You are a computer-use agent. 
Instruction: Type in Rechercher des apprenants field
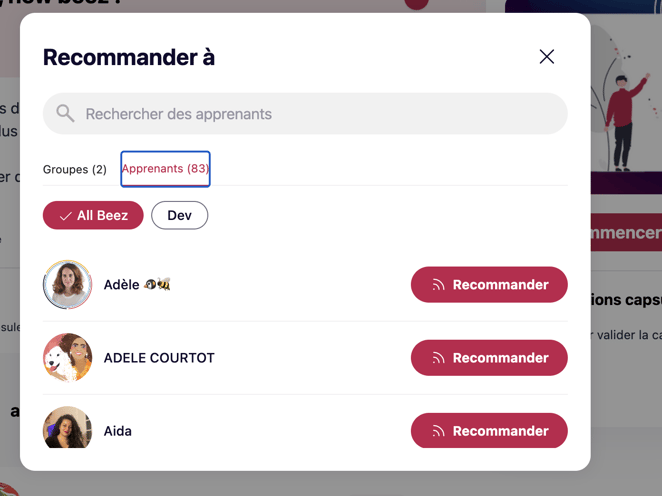[320, 114]
